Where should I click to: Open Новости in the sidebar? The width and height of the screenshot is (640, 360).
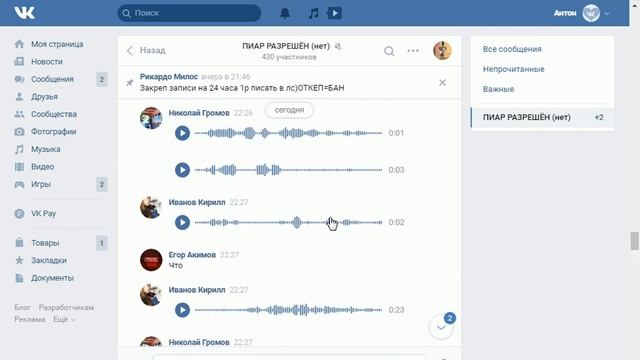coord(47,62)
